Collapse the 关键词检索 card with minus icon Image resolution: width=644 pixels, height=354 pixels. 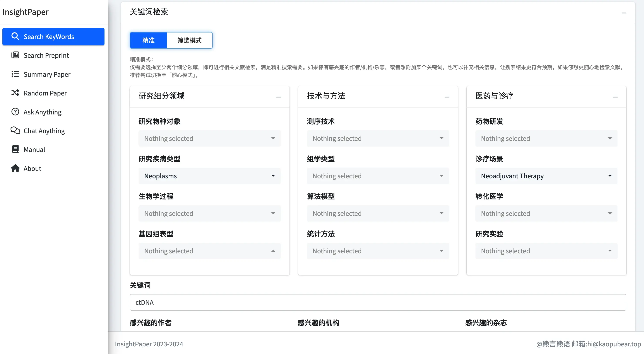tap(624, 13)
